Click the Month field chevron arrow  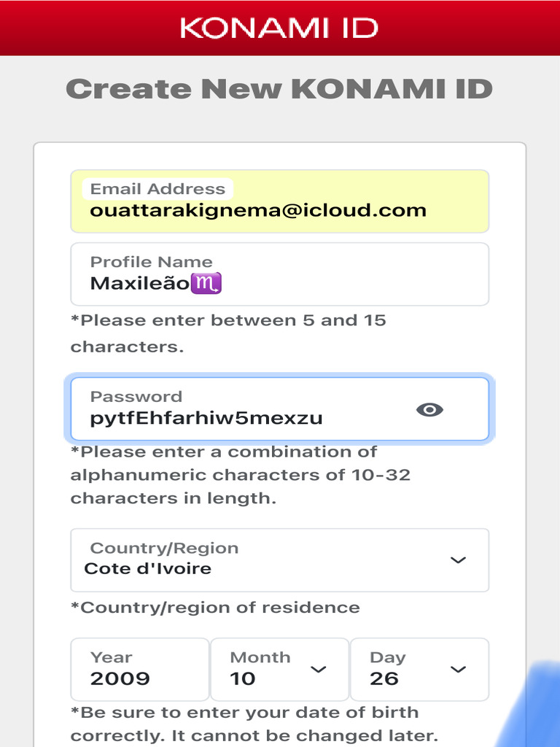coord(319,669)
